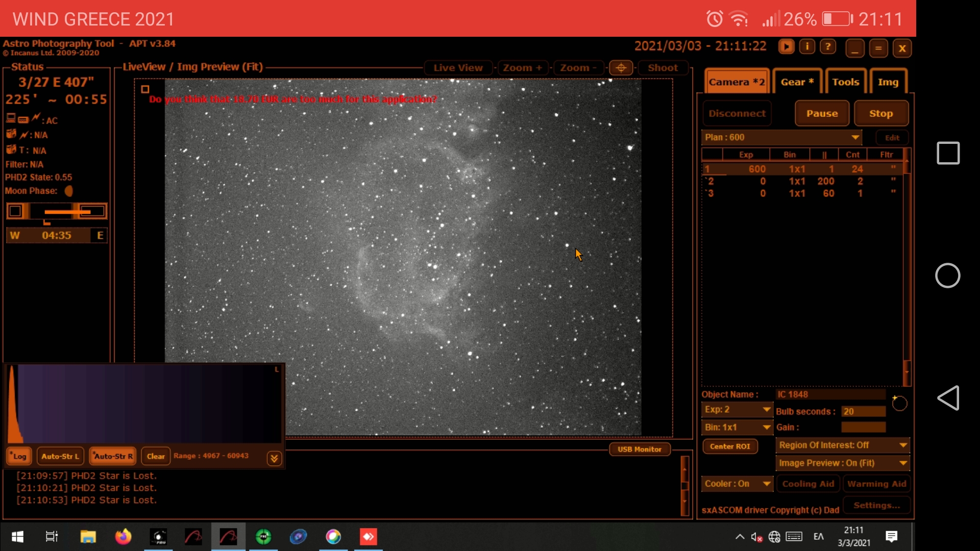Click the Object Name field IC 1848
This screenshot has width=980, height=551.
tap(830, 394)
